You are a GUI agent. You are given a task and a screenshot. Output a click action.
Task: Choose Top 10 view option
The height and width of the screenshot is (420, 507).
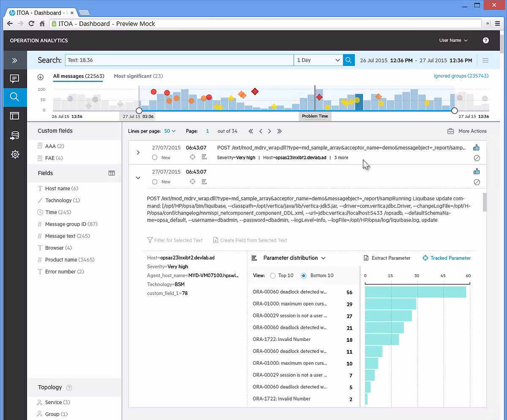273,275
